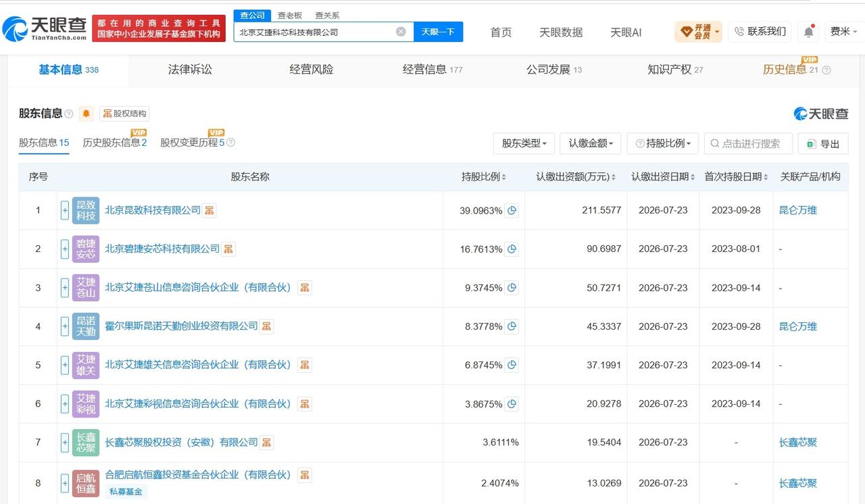
Task: Show pie chart for 8.3778% holding
Action: click(512, 326)
